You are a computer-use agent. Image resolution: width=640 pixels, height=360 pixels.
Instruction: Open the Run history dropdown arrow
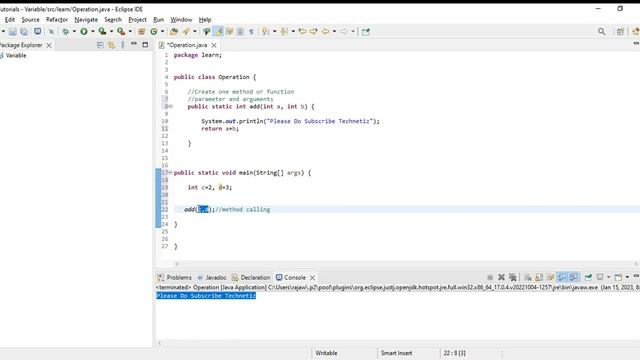tap(93, 31)
